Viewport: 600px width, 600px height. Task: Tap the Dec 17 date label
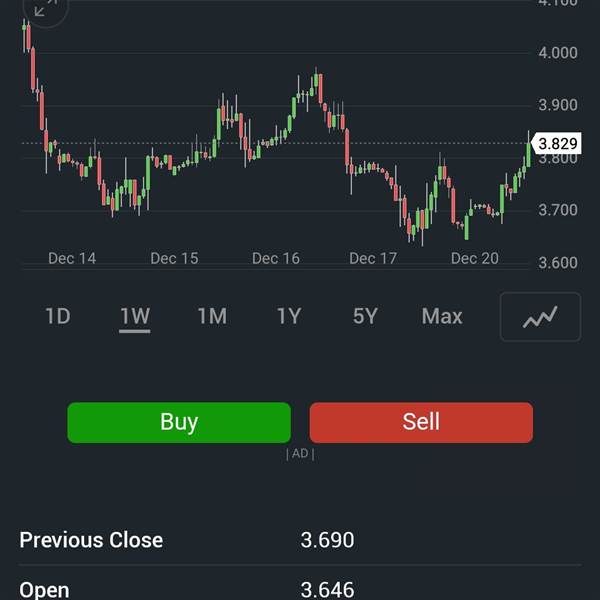click(x=373, y=258)
